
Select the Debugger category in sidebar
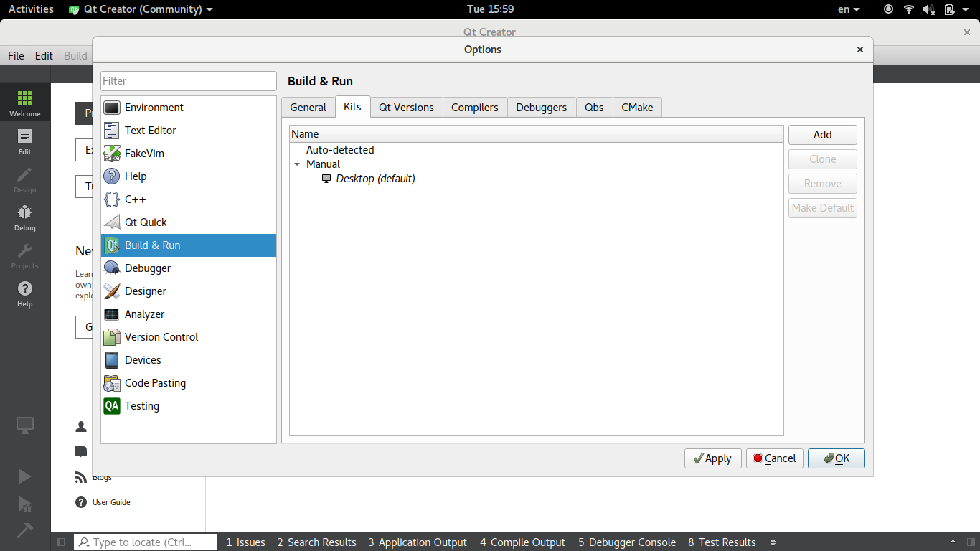click(148, 268)
